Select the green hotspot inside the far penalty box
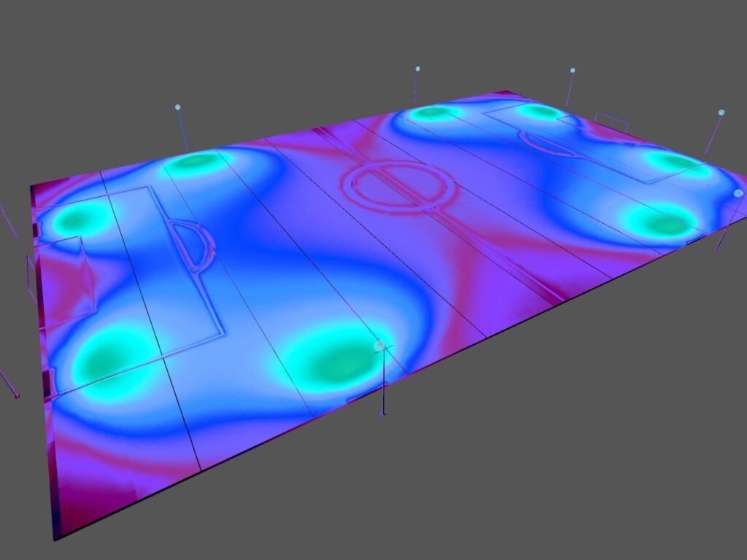The width and height of the screenshot is (747, 560). pos(541,112)
